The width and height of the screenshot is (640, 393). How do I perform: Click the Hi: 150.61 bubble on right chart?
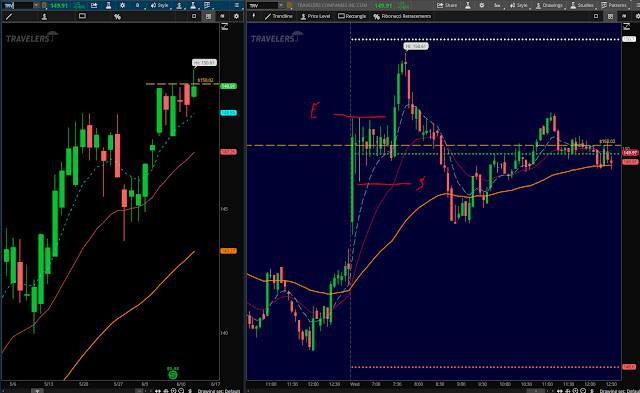pyautogui.click(x=416, y=46)
